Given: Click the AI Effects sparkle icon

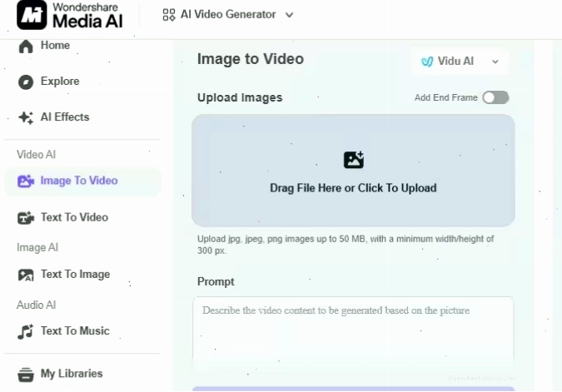Looking at the screenshot, I should pyautogui.click(x=26, y=117).
